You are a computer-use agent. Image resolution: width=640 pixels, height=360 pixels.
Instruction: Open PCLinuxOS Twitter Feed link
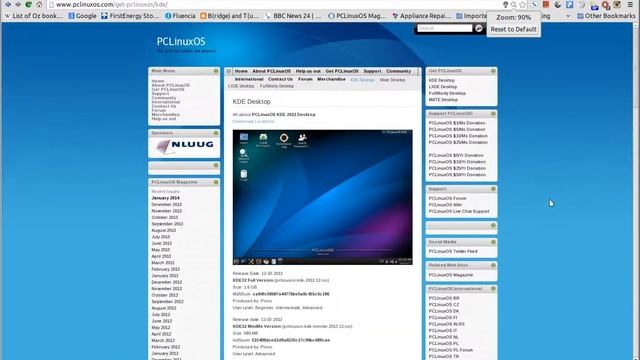(453, 251)
